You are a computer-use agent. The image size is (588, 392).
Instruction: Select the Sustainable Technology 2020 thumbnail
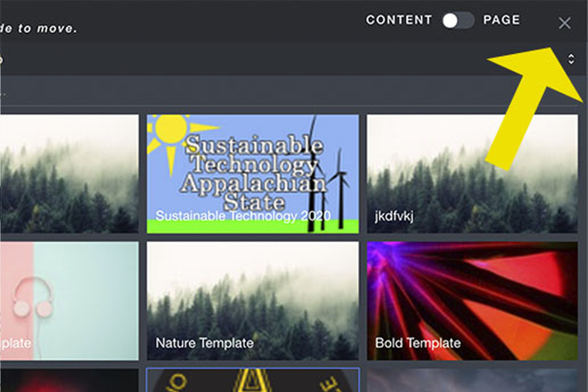pyautogui.click(x=253, y=173)
